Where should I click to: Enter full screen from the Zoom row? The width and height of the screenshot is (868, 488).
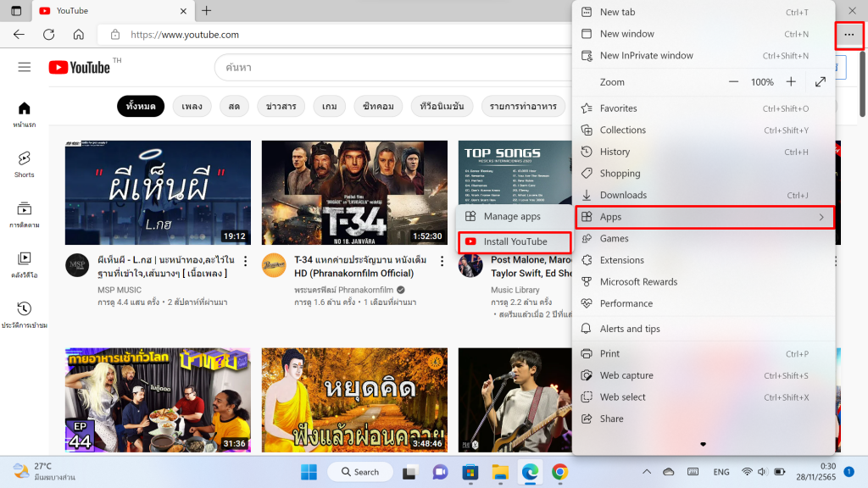coord(821,82)
